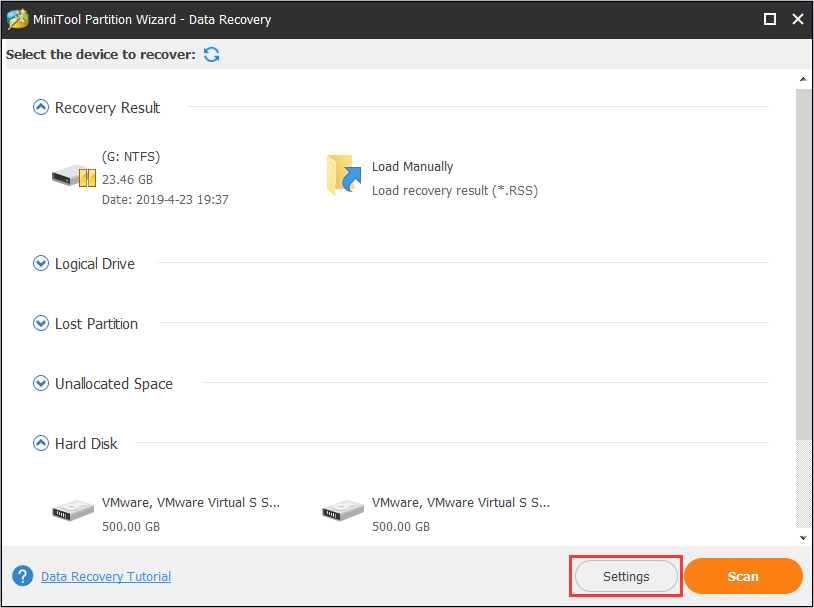Collapse the Hard Disk section

(x=41, y=443)
